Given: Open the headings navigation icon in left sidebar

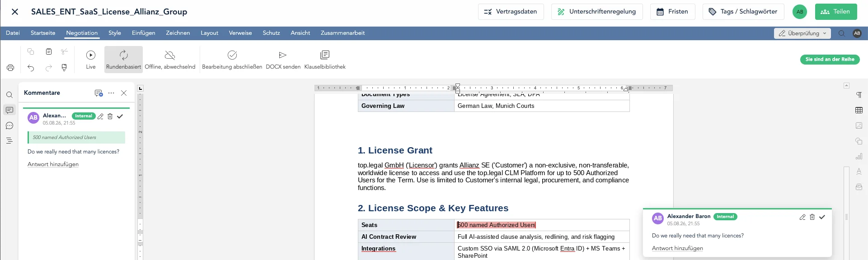Looking at the screenshot, I should [x=9, y=141].
